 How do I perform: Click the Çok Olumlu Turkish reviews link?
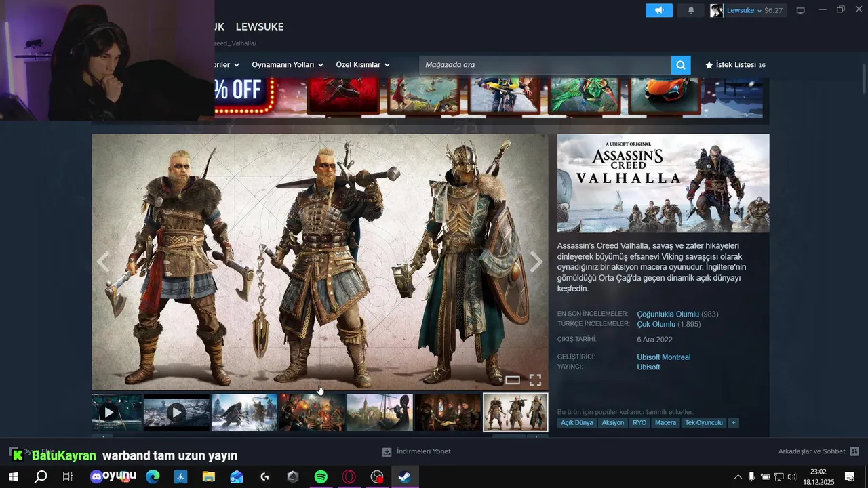pyautogui.click(x=656, y=325)
